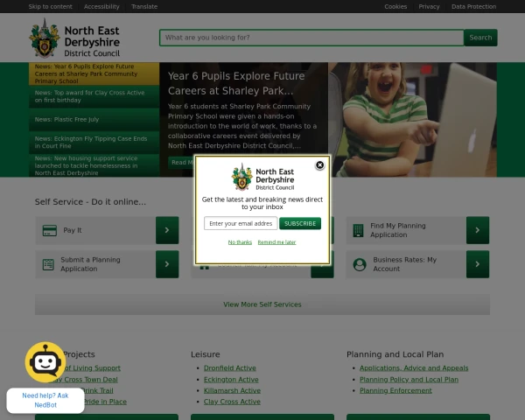Click Skip to content link
Viewport: 525px width, 420px height.
point(50,6)
